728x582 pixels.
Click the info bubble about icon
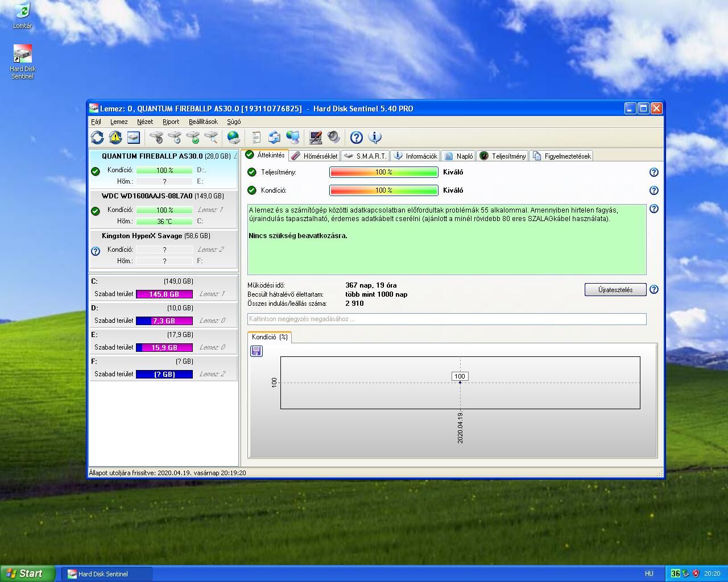click(375, 138)
